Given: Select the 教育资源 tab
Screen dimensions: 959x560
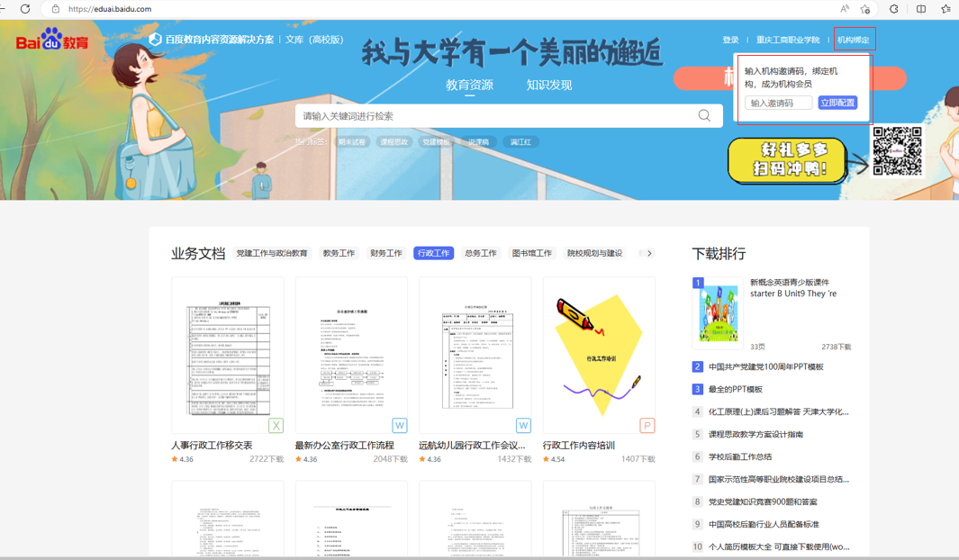Looking at the screenshot, I should (x=469, y=86).
